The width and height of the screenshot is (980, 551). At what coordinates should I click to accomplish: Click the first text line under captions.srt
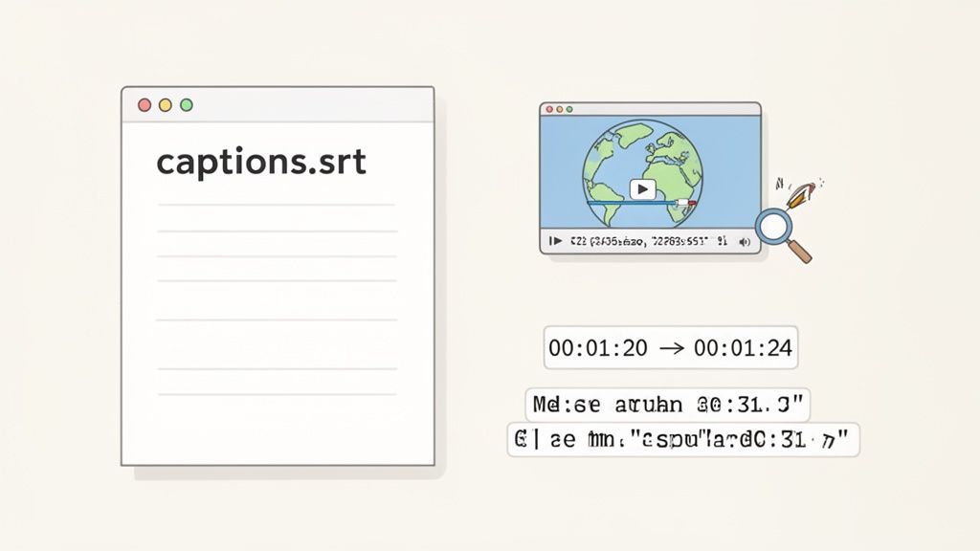[276, 205]
